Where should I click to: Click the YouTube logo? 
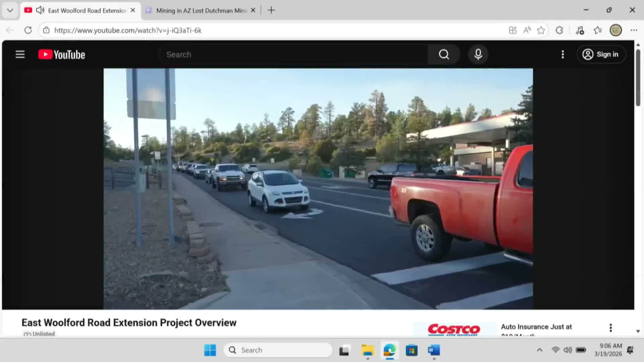pos(61,54)
